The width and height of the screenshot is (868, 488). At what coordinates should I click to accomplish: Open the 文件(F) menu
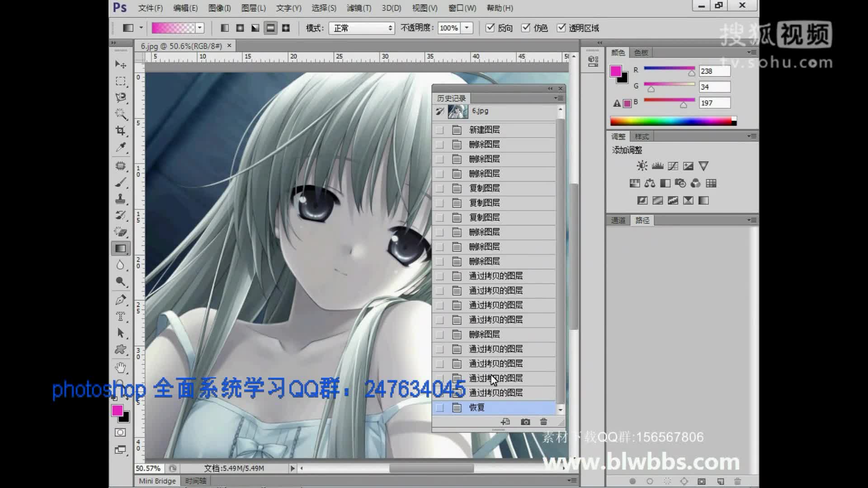coord(150,8)
